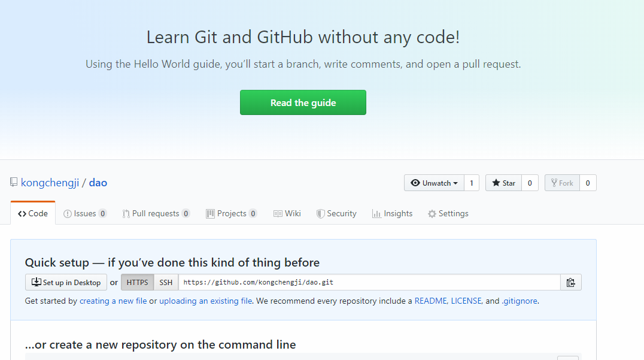The width and height of the screenshot is (644, 360).
Task: Click the Learn Git and GitHub heading
Action: 303,37
